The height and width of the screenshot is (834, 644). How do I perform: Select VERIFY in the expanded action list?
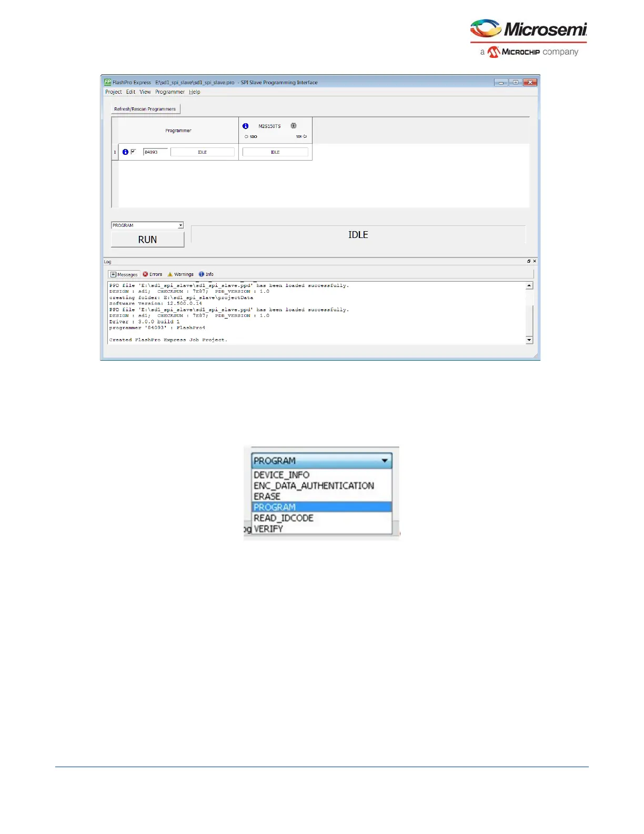pyautogui.click(x=268, y=529)
